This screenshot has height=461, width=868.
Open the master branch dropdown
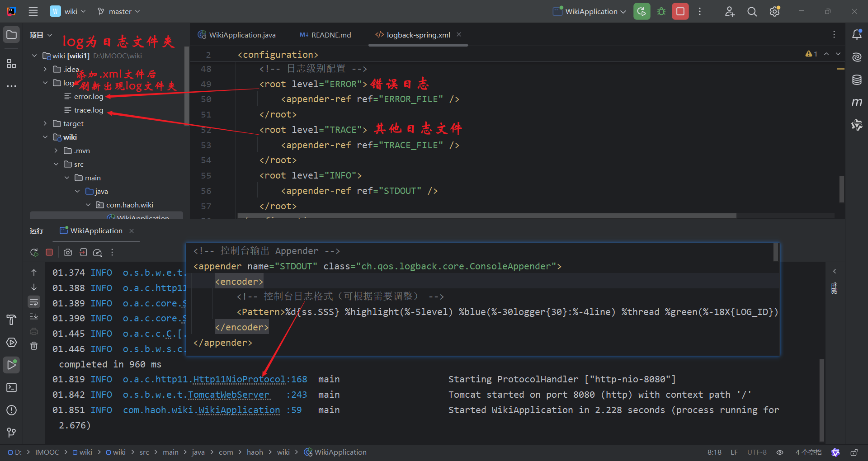[119, 11]
